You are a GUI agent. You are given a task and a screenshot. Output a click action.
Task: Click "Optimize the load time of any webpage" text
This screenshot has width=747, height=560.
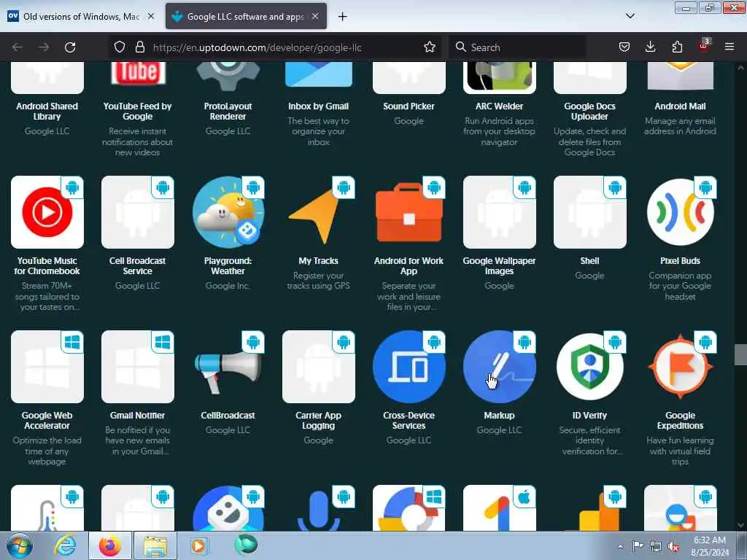pyautogui.click(x=47, y=451)
